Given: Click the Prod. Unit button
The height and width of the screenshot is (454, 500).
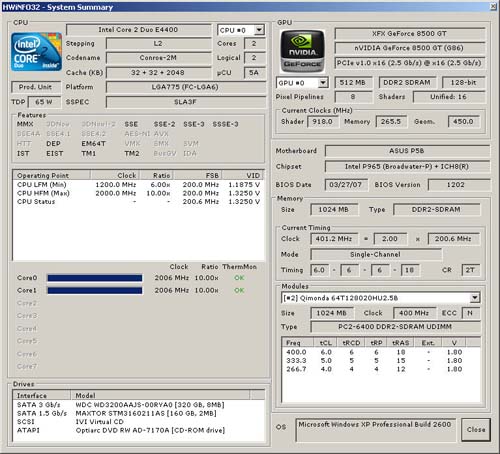Looking at the screenshot, I should click(36, 87).
